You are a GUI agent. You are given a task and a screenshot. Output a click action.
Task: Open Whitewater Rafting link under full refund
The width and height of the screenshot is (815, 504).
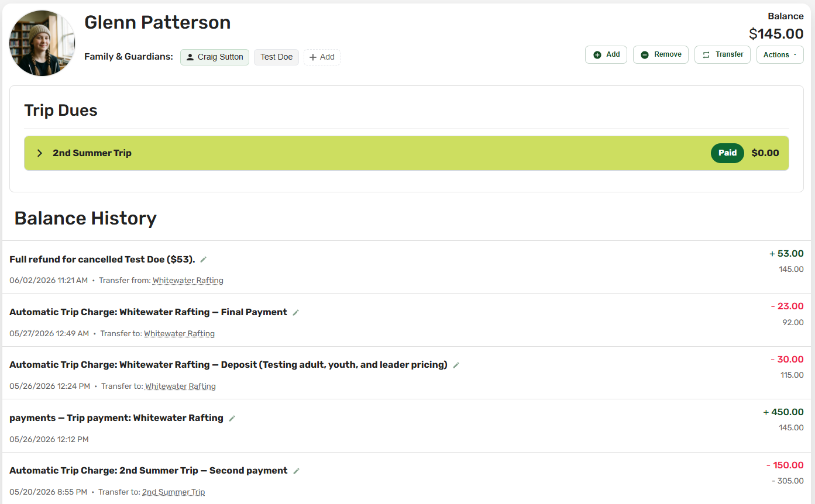coord(188,281)
